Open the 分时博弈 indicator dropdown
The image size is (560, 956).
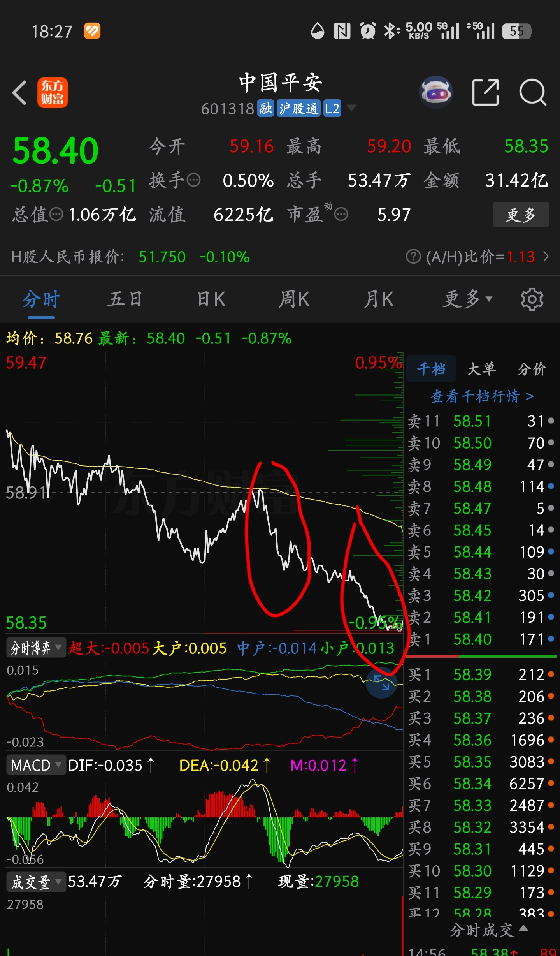tap(36, 648)
